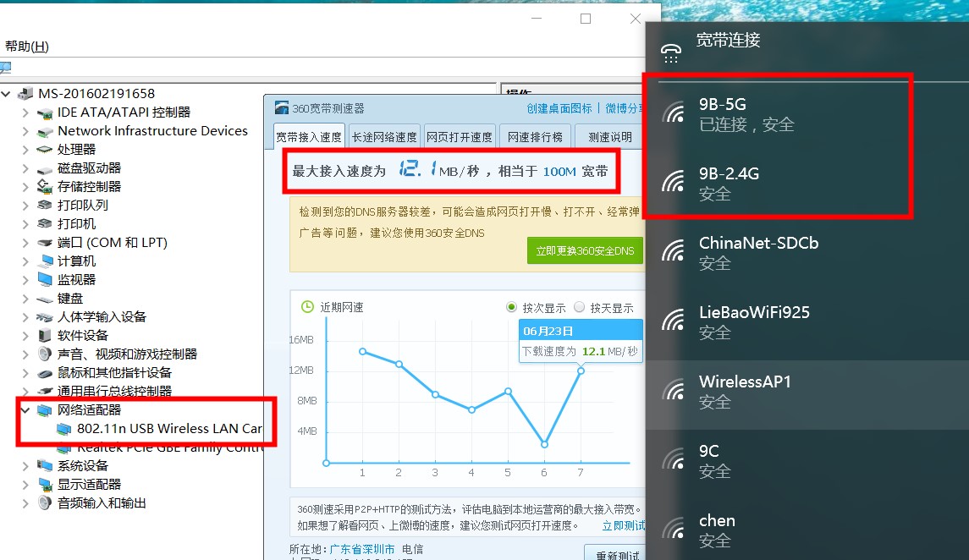Click the 360宽带测速器 title icon
969x560 pixels.
click(x=282, y=108)
